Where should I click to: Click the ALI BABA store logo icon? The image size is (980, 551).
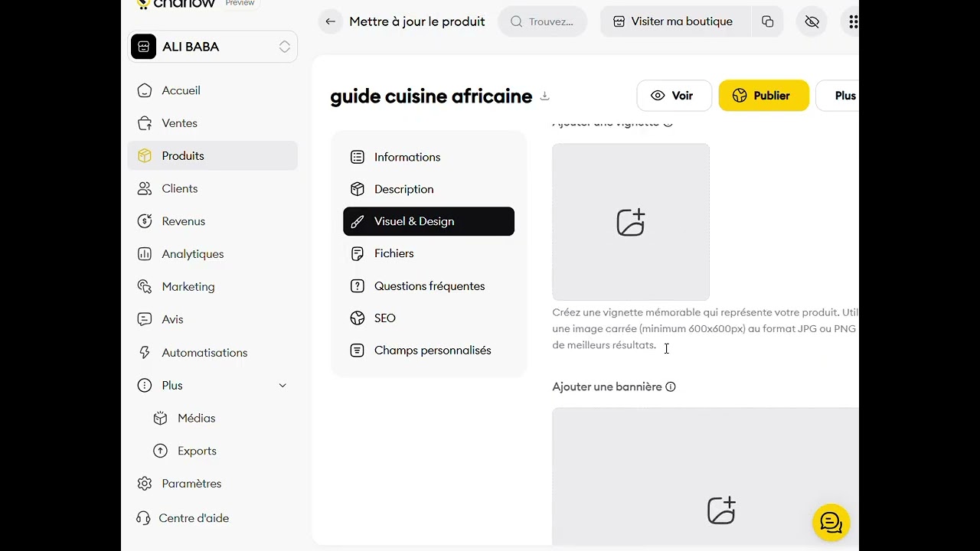pyautogui.click(x=143, y=47)
